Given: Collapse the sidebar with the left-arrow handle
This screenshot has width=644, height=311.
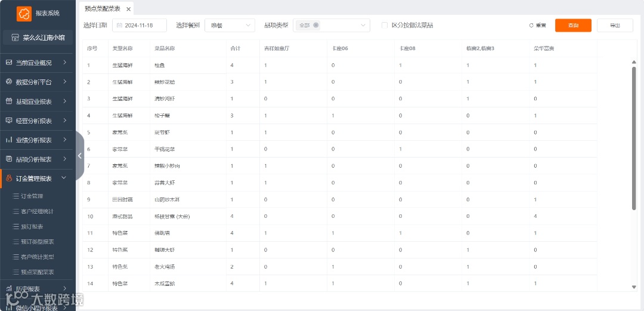Looking at the screenshot, I should tap(80, 155).
